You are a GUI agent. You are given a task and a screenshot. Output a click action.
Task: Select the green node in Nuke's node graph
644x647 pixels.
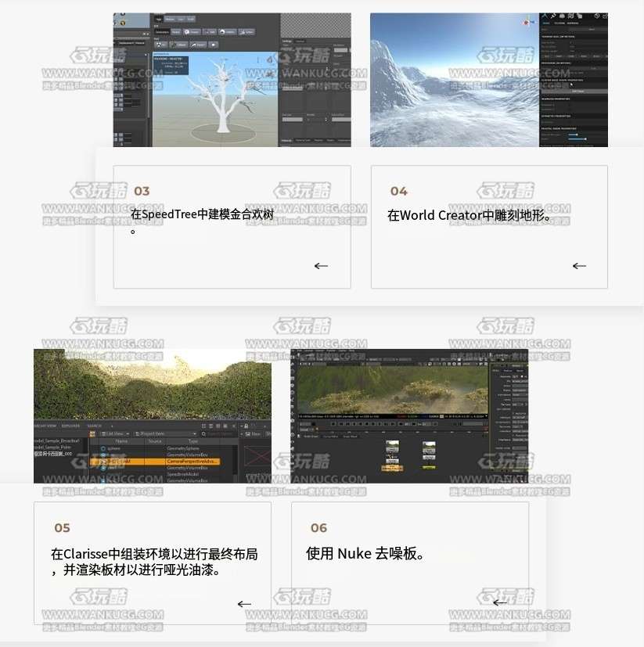point(429,467)
